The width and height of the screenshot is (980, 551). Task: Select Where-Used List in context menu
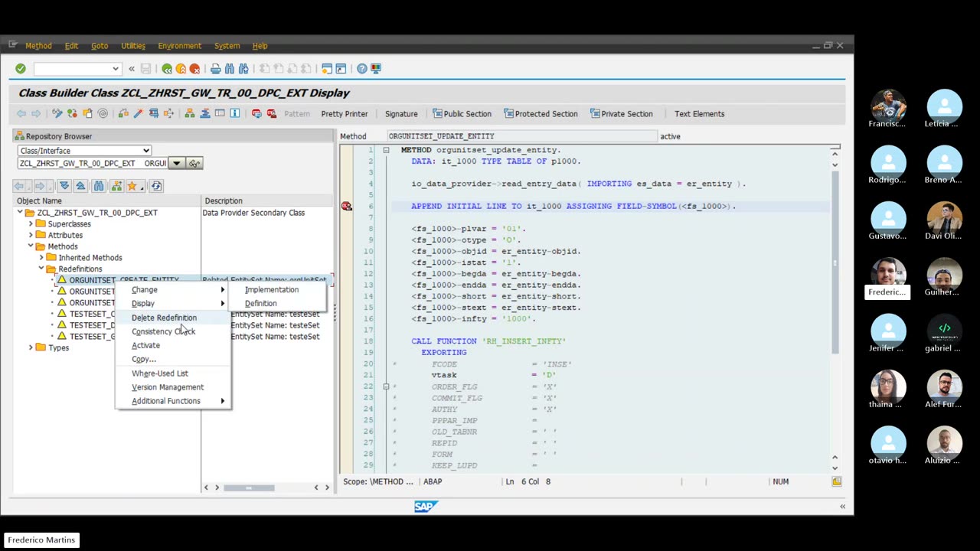(159, 373)
